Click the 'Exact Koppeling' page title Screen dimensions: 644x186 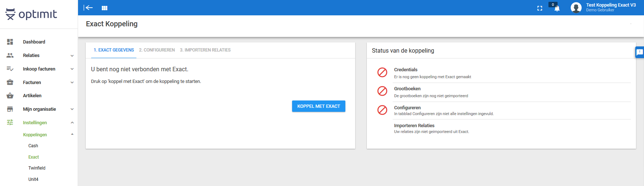tap(112, 24)
